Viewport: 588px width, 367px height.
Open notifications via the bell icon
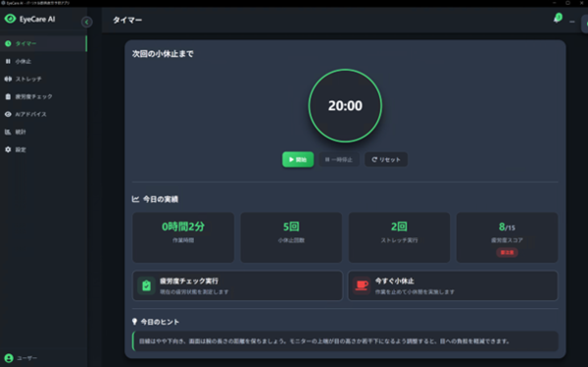click(x=558, y=18)
